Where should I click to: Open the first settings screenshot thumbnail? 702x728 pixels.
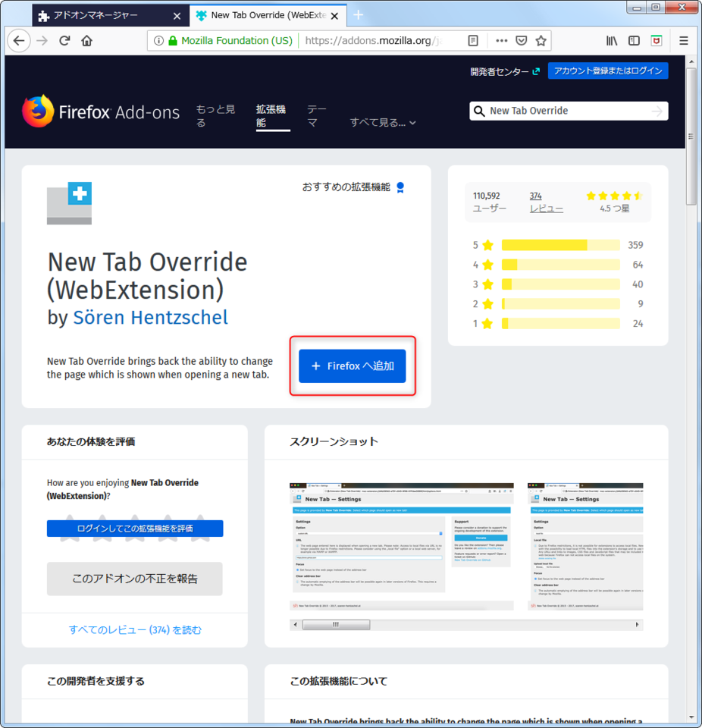point(402,547)
